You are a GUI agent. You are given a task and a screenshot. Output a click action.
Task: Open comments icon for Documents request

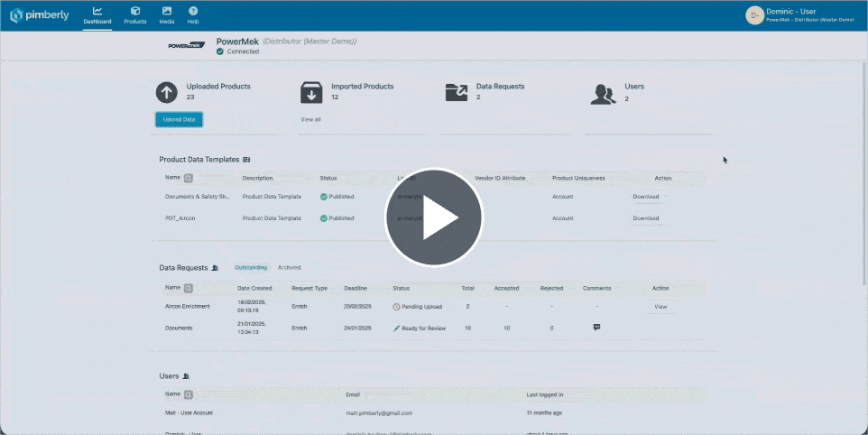pos(596,328)
